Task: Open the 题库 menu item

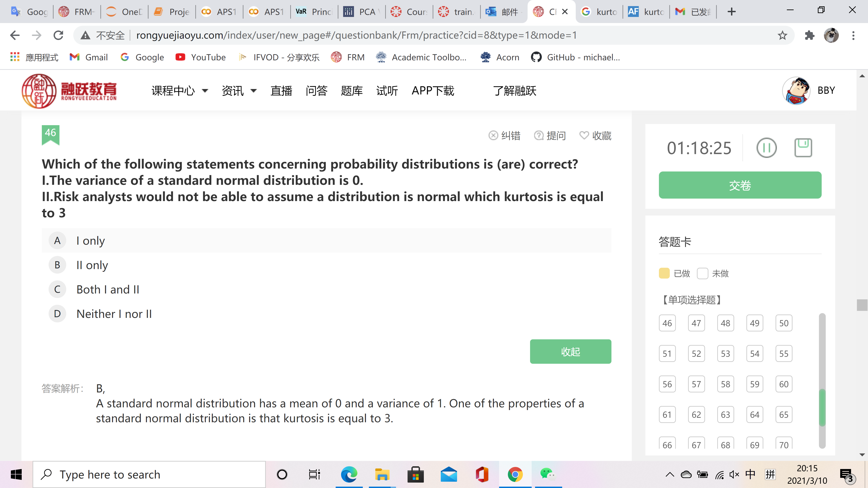Action: [x=351, y=91]
